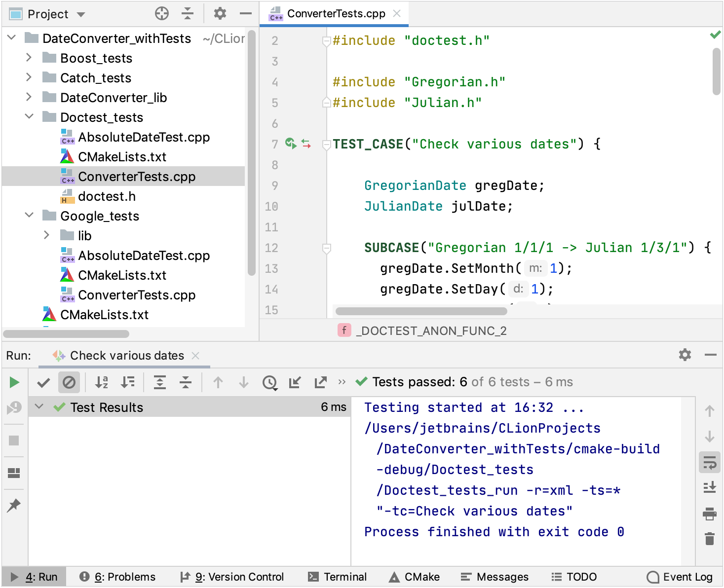Sort test results alphabetically
This screenshot has height=588, width=724.
click(102, 382)
